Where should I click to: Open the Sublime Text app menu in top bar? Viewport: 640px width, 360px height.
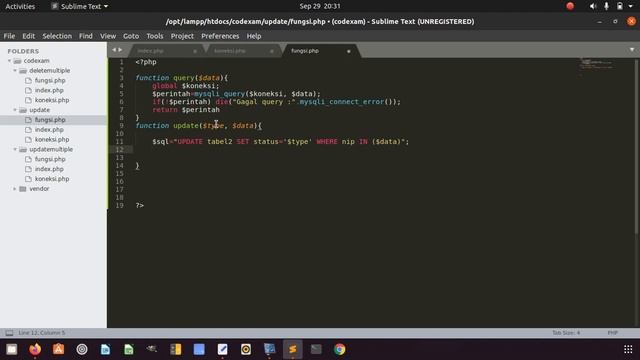click(80, 6)
